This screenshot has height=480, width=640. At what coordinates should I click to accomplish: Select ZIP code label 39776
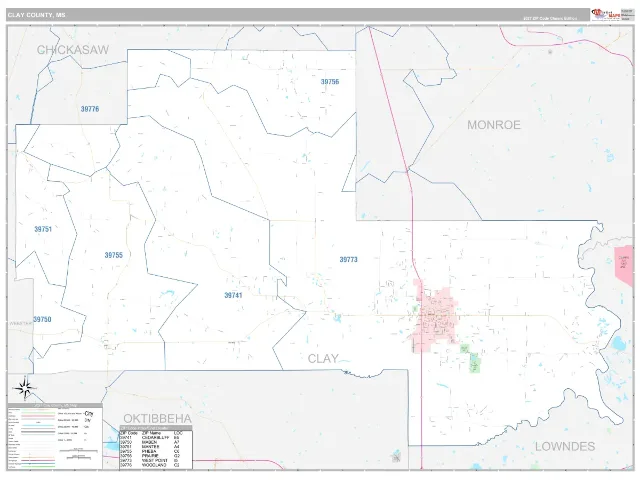point(90,109)
